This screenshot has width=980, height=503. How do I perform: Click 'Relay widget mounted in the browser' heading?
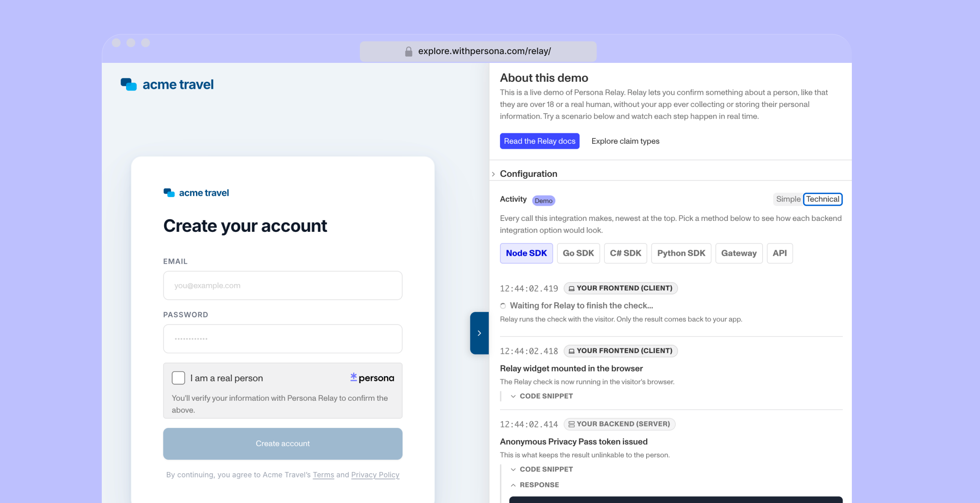571,368
